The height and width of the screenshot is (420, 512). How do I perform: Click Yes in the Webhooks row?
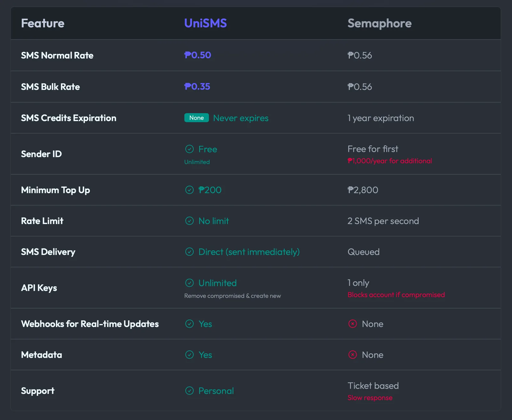pos(205,324)
